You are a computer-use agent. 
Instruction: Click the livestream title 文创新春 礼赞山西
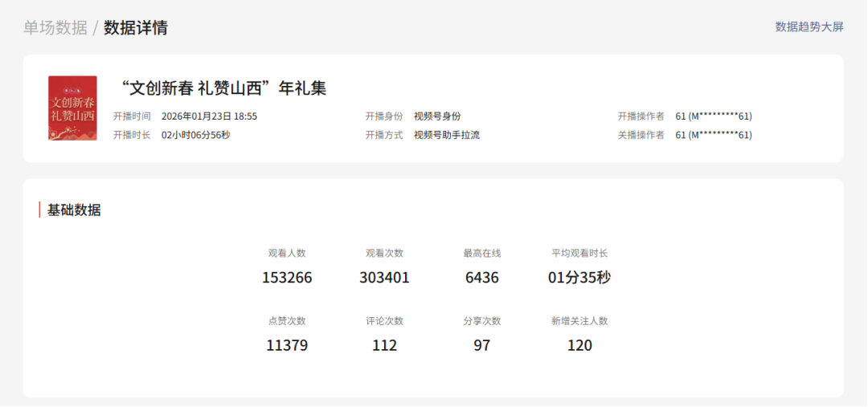point(223,88)
